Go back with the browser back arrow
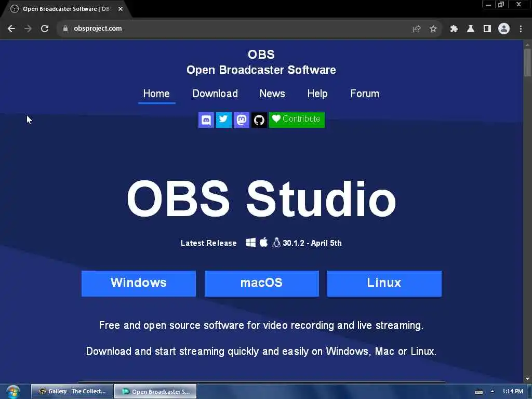This screenshot has width=532, height=399. pyautogui.click(x=11, y=29)
